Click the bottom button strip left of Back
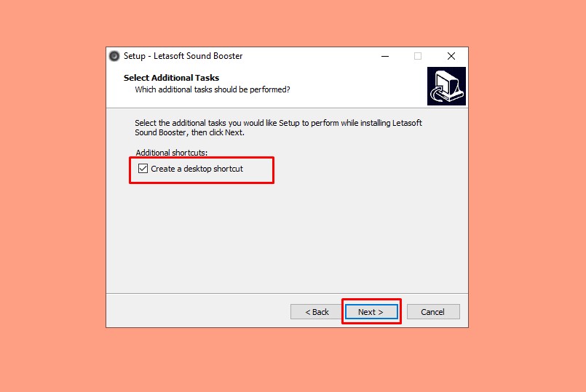Image resolution: width=586 pixels, height=392 pixels. point(198,311)
